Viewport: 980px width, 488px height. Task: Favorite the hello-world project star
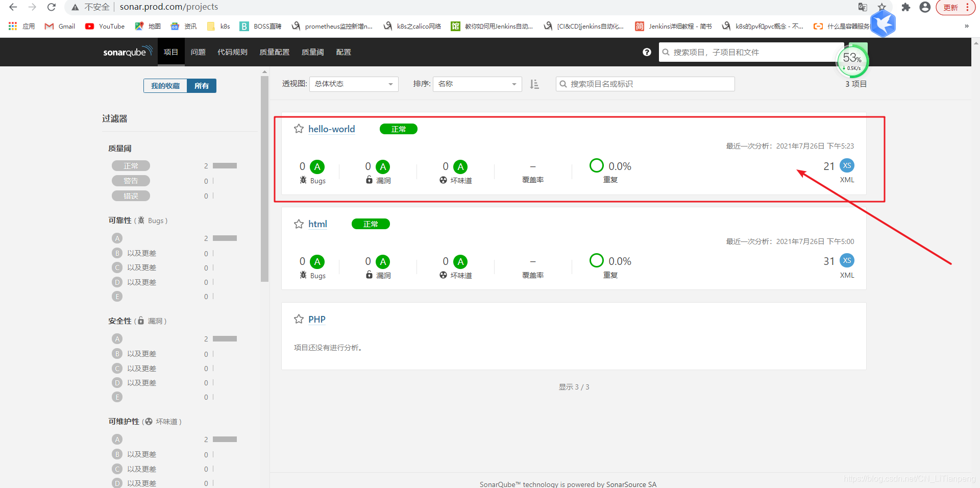(299, 129)
